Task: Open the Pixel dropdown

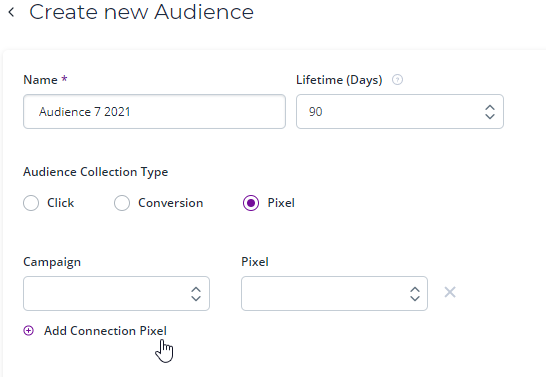Action: pyautogui.click(x=334, y=293)
